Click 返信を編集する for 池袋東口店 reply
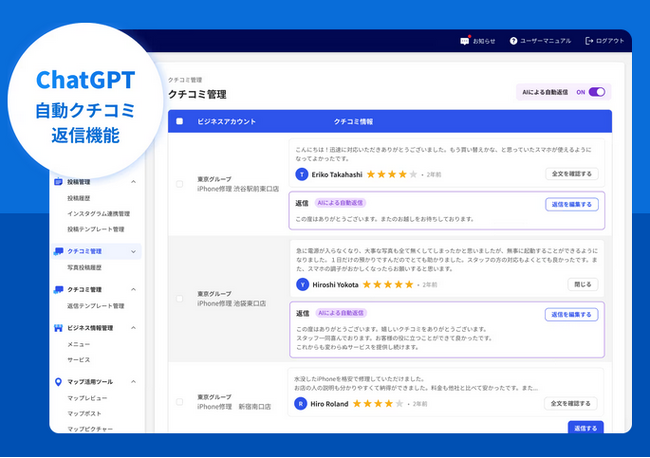 click(571, 315)
